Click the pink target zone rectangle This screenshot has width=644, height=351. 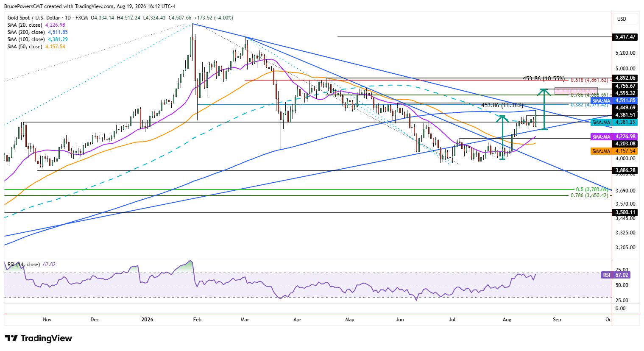[576, 91]
